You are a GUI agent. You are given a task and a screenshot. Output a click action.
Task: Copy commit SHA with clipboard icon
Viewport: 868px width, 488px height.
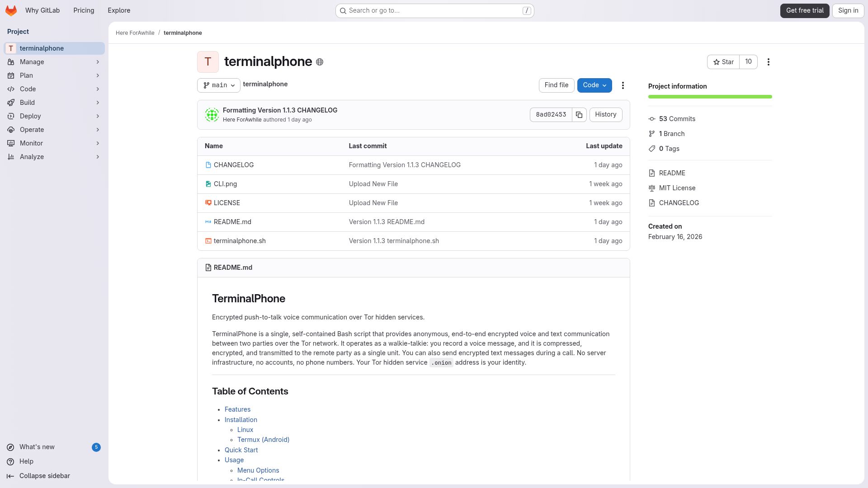point(579,115)
